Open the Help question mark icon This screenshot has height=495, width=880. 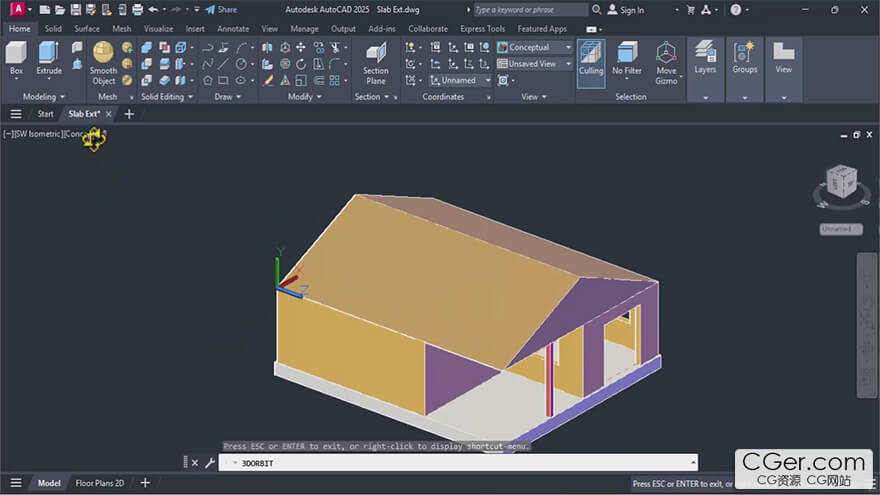click(x=736, y=10)
